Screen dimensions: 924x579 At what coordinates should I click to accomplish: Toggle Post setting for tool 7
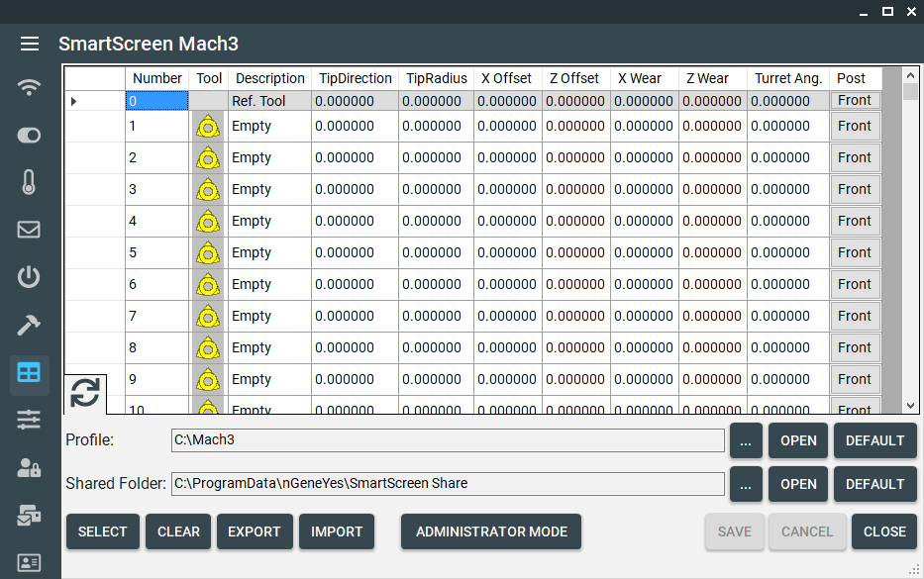854,316
